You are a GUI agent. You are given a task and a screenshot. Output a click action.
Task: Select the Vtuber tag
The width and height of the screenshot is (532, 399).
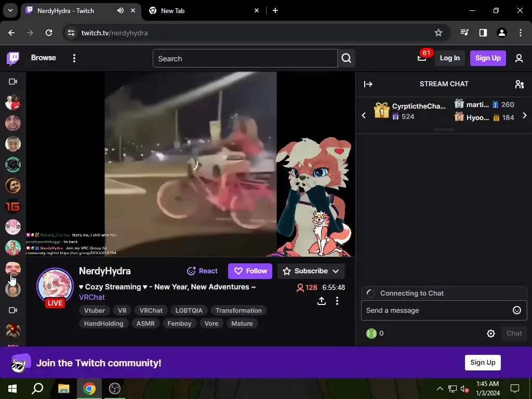coord(95,311)
